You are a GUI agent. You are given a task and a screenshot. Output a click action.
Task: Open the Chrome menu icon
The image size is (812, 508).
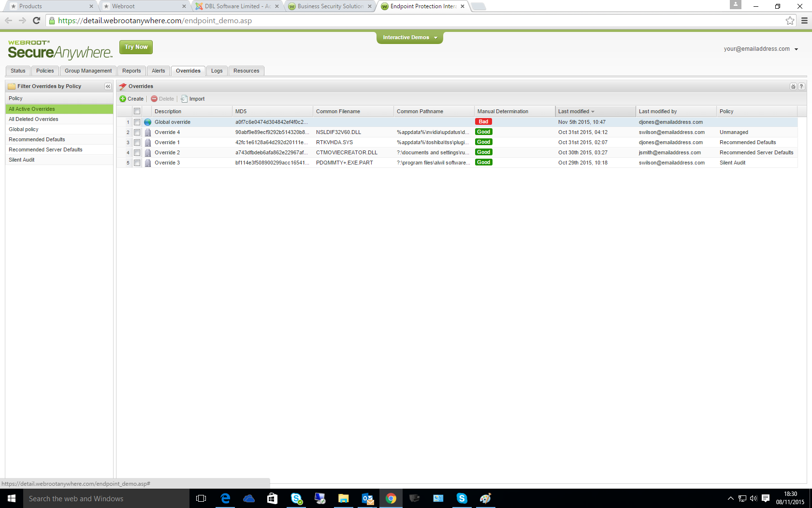(804, 20)
